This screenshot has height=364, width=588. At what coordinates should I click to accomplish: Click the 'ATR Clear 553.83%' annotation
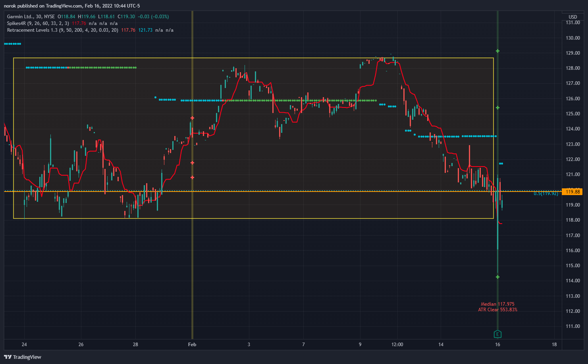(497, 310)
